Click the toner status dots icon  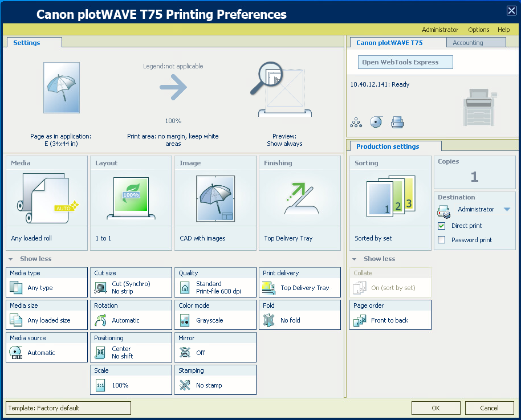[x=356, y=122]
